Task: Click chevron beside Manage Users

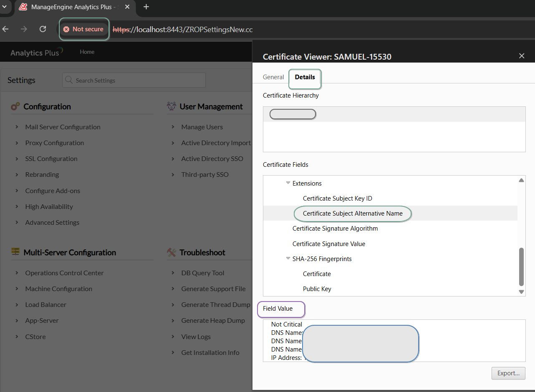Action: pyautogui.click(x=173, y=127)
